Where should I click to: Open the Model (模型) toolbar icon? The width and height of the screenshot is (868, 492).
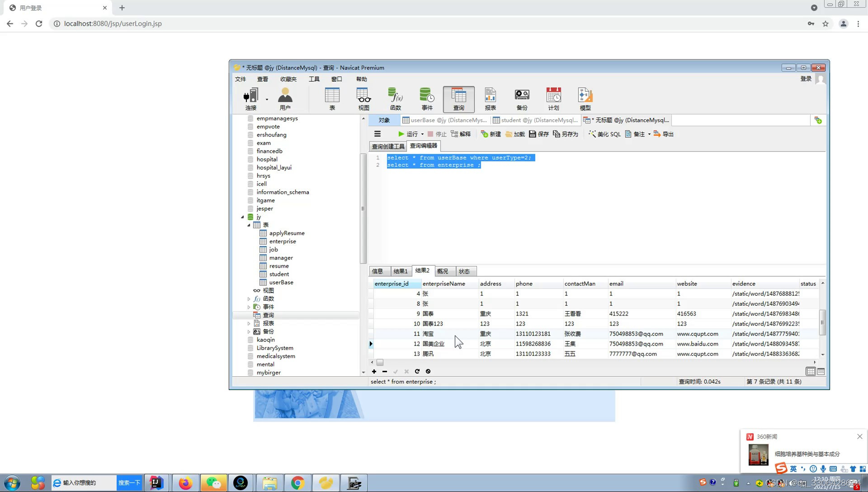pyautogui.click(x=585, y=99)
